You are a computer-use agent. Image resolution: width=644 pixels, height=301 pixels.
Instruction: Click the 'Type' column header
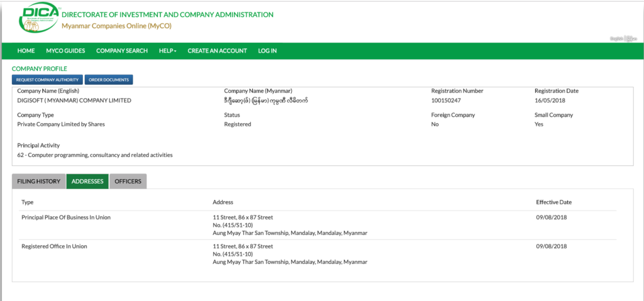click(28, 202)
